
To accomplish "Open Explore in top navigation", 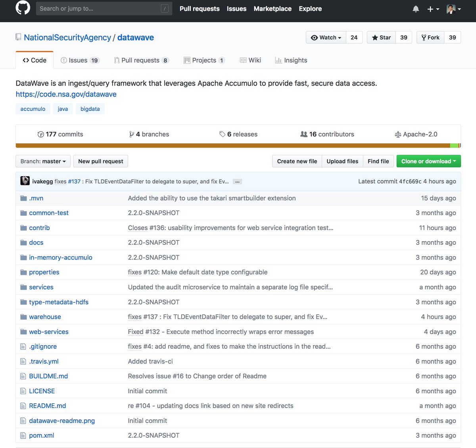I will [310, 9].
